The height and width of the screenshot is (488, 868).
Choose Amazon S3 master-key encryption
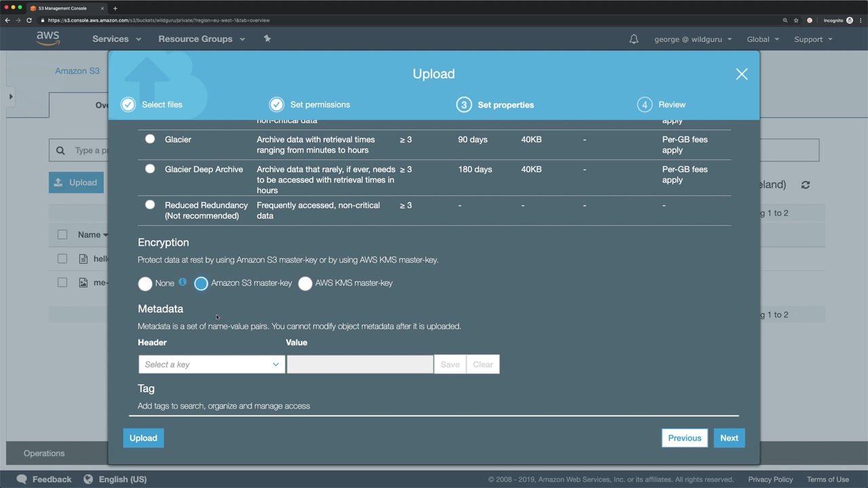201,283
